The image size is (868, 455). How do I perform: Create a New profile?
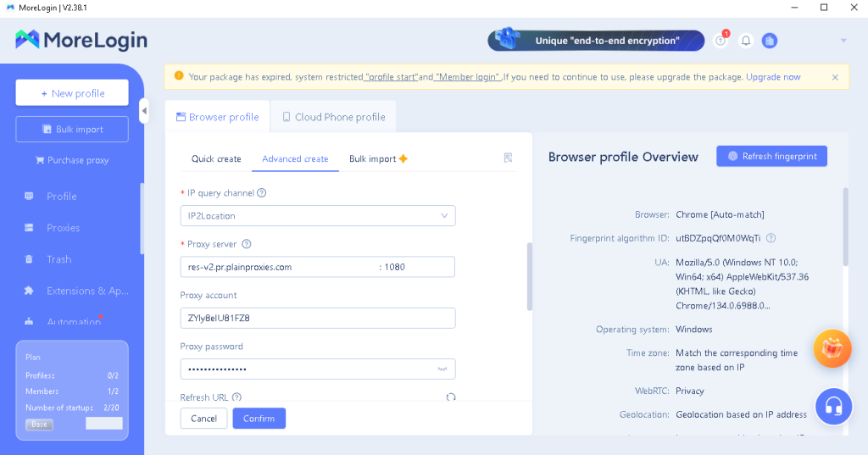(x=72, y=93)
